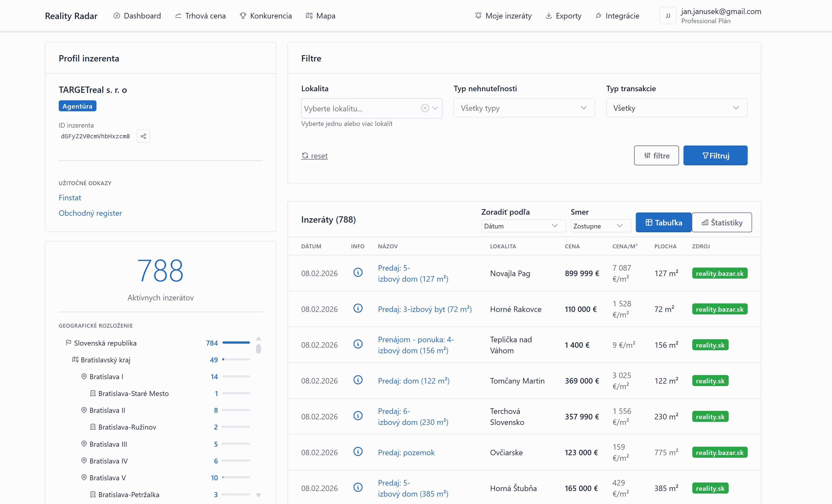Click info icon for Teplička nad Váhom row
This screenshot has width=832, height=504.
coord(358,344)
